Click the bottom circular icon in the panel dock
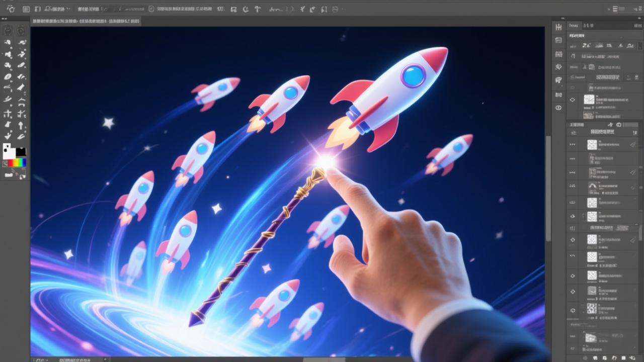Screen dimensions: 644x362 pyautogui.click(x=558, y=108)
